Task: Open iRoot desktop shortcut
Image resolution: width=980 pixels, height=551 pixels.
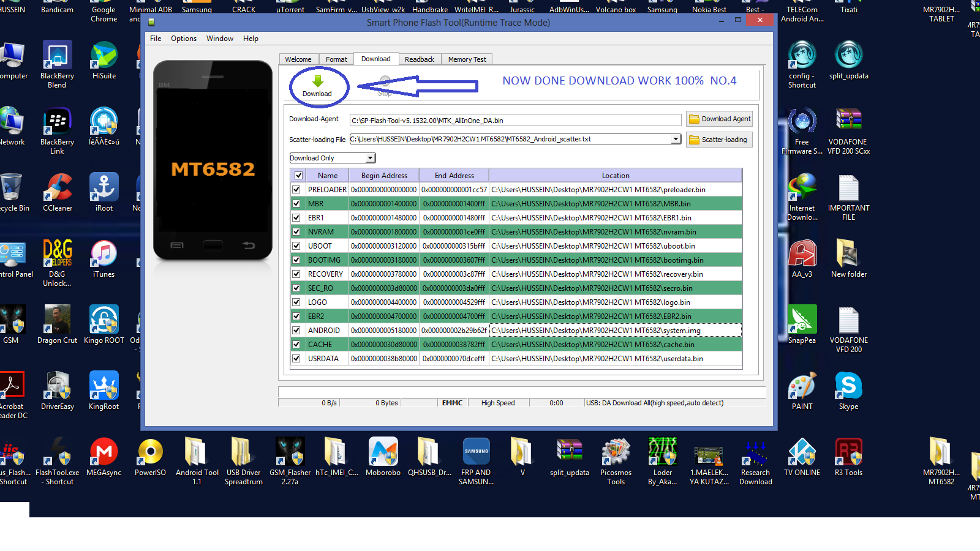Action: click(x=104, y=192)
